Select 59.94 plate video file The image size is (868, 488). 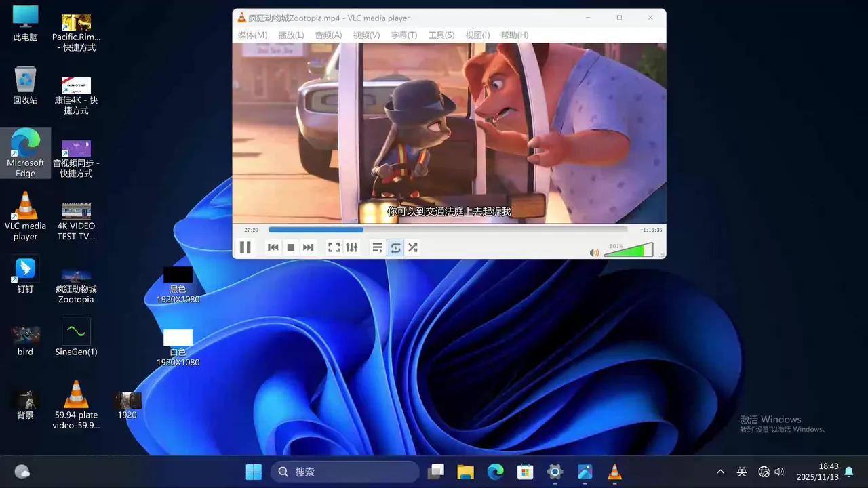coord(76,405)
